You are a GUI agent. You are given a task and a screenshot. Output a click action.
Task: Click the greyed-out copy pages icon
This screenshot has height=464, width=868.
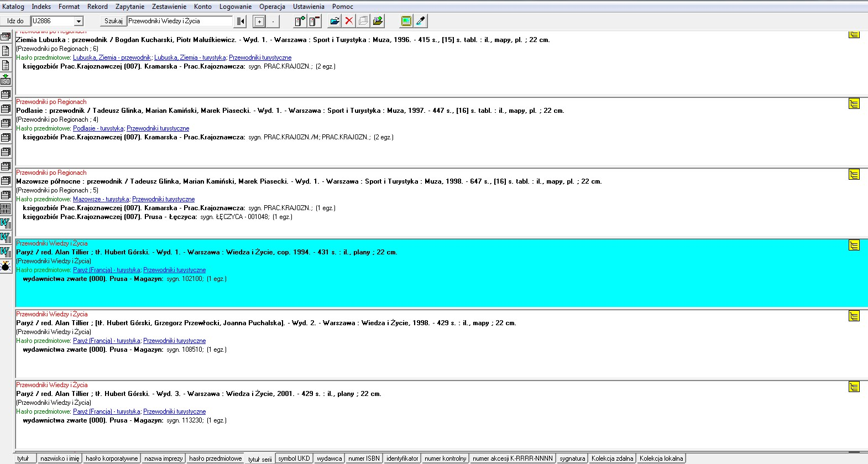(x=363, y=21)
